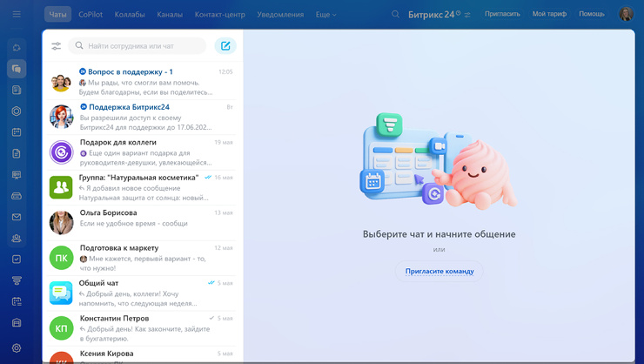Open the tasks checkmark icon in sidebar
Image resolution: width=644 pixels, height=364 pixels.
click(17, 260)
